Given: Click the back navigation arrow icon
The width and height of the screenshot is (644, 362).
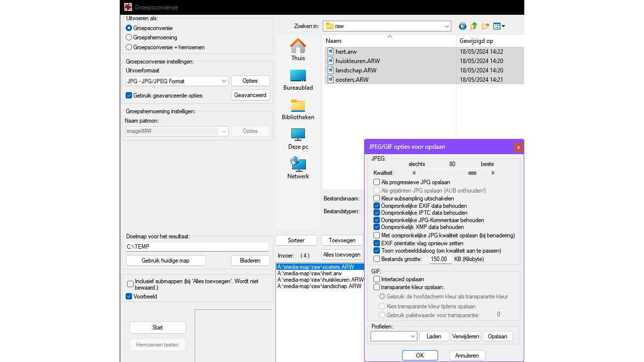Looking at the screenshot, I should coord(462,26).
